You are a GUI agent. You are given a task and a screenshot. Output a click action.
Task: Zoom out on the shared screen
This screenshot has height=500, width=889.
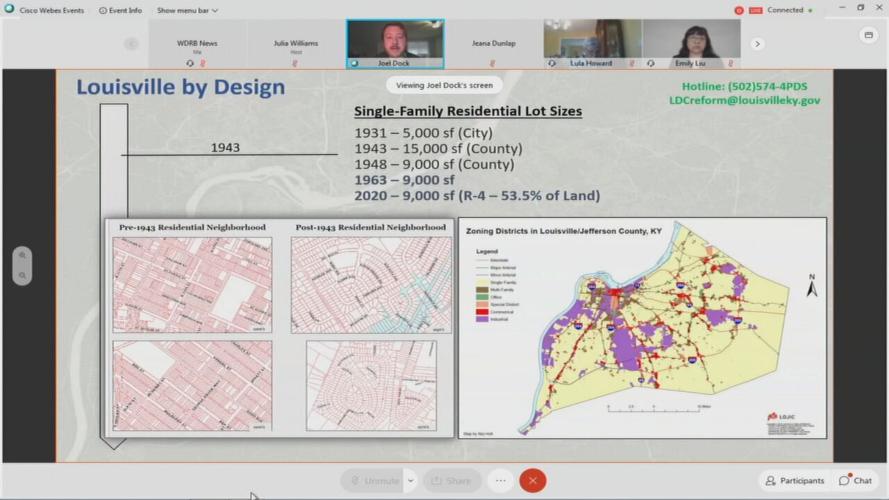pos(22,276)
